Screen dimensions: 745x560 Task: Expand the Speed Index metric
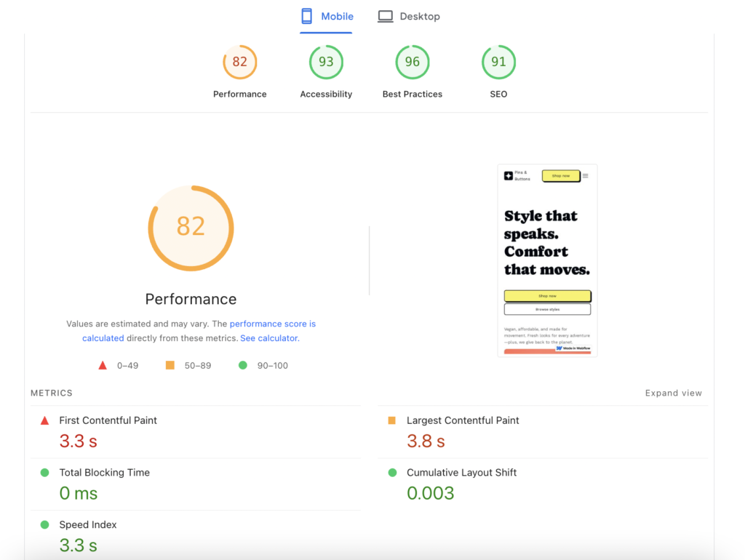87,525
